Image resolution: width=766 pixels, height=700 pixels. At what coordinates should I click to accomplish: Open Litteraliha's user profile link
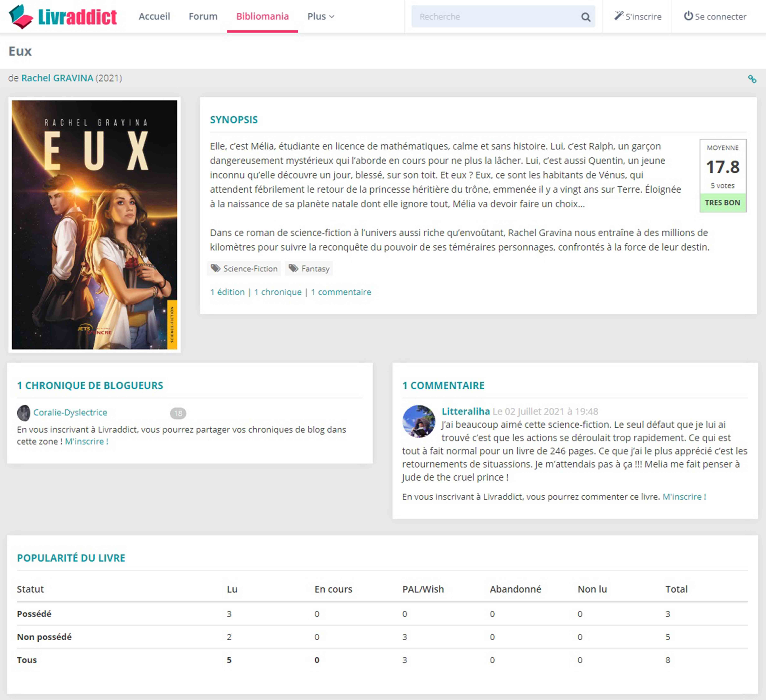[x=466, y=411]
